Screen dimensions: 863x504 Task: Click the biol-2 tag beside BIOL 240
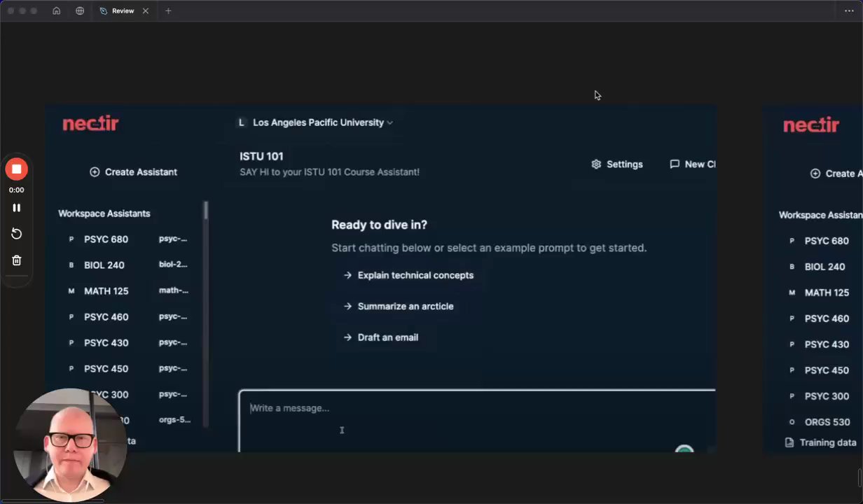coord(173,265)
